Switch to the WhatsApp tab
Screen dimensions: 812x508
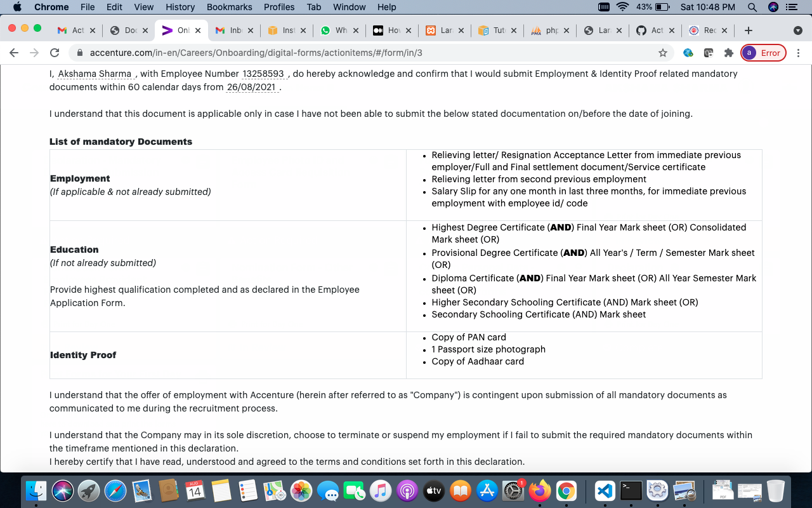(339, 30)
